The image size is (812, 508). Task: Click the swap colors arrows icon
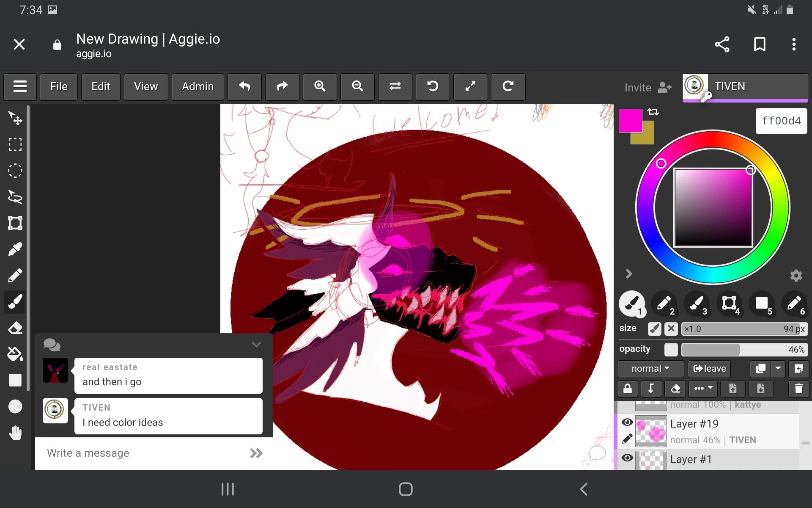coord(653,112)
